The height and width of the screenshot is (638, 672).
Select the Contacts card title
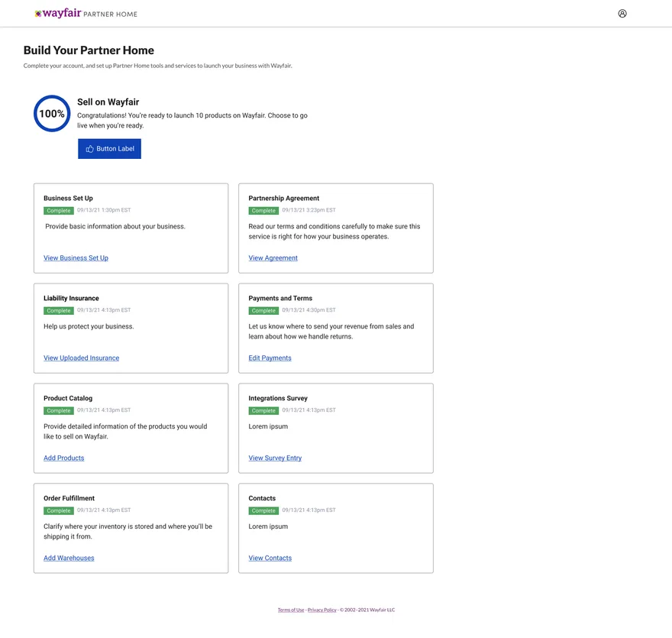262,498
